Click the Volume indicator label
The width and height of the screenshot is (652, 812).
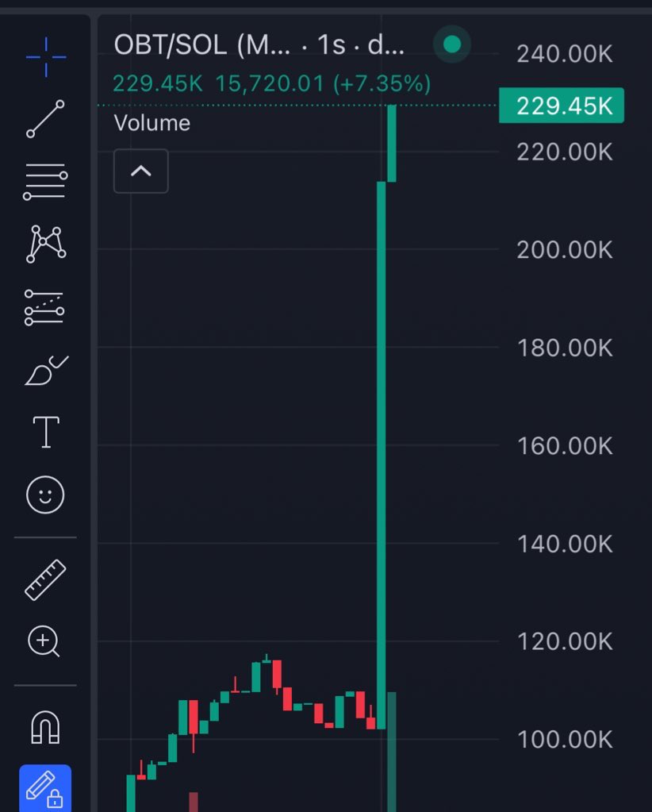(x=152, y=123)
